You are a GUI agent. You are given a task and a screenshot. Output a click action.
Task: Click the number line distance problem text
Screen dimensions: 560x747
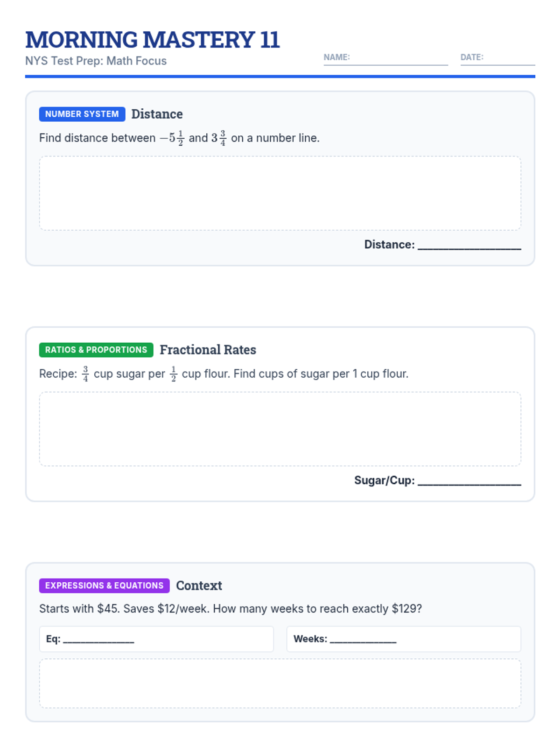coord(179,138)
